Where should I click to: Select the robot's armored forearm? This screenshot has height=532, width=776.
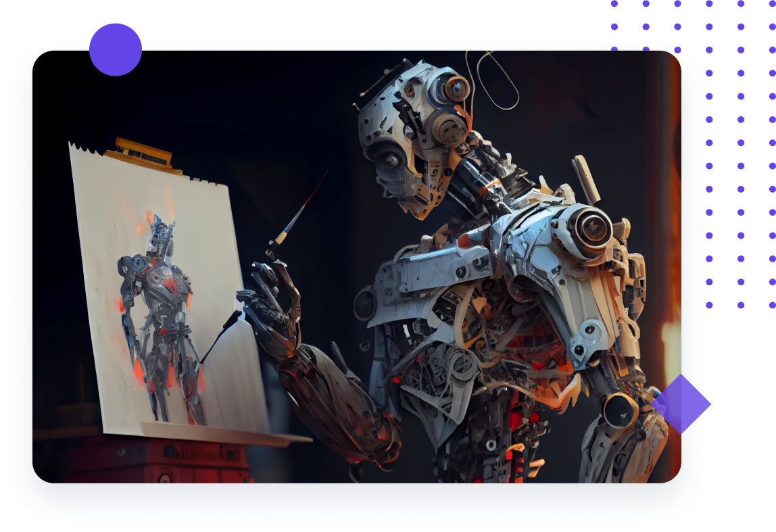coord(338,392)
